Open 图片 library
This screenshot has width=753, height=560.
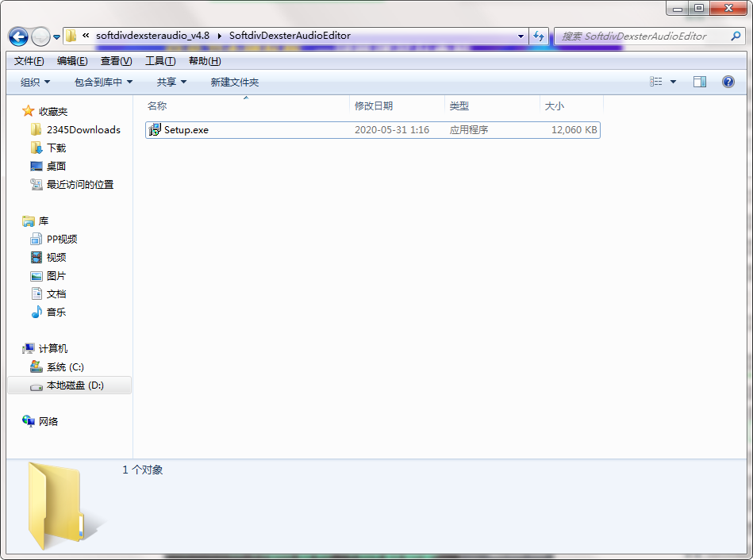pyautogui.click(x=56, y=276)
